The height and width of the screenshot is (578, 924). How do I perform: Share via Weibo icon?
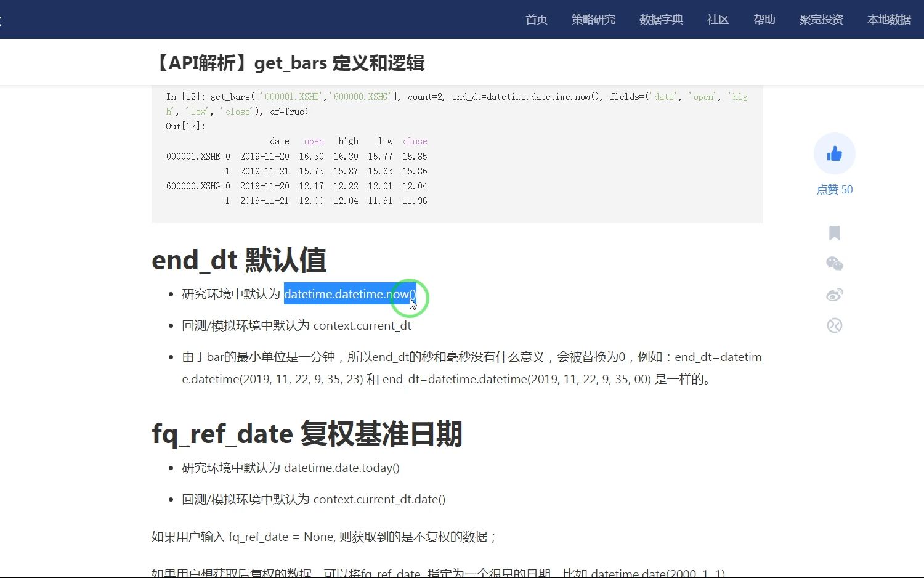click(x=834, y=295)
